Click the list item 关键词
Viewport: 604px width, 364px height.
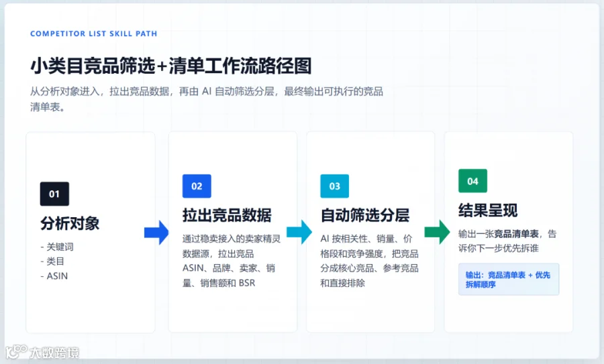coord(57,247)
